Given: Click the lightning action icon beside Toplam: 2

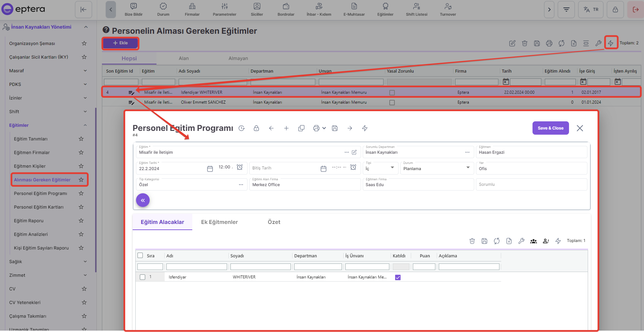Looking at the screenshot, I should point(611,43).
